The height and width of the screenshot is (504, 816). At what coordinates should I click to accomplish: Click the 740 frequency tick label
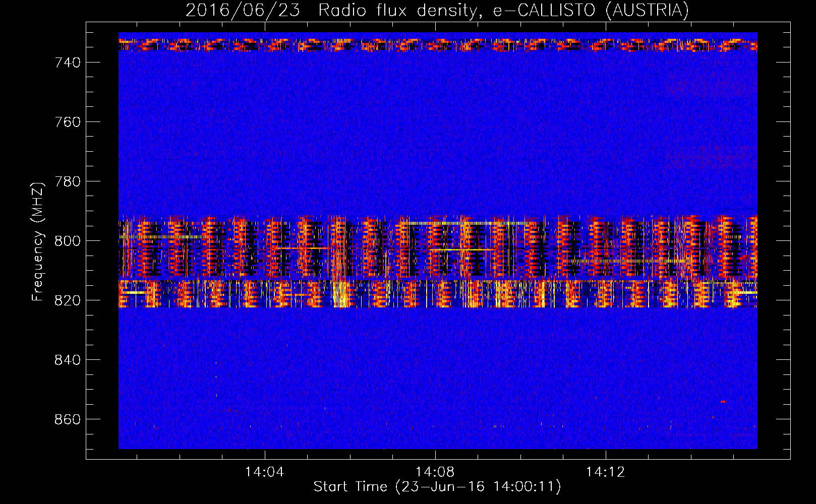tap(68, 62)
